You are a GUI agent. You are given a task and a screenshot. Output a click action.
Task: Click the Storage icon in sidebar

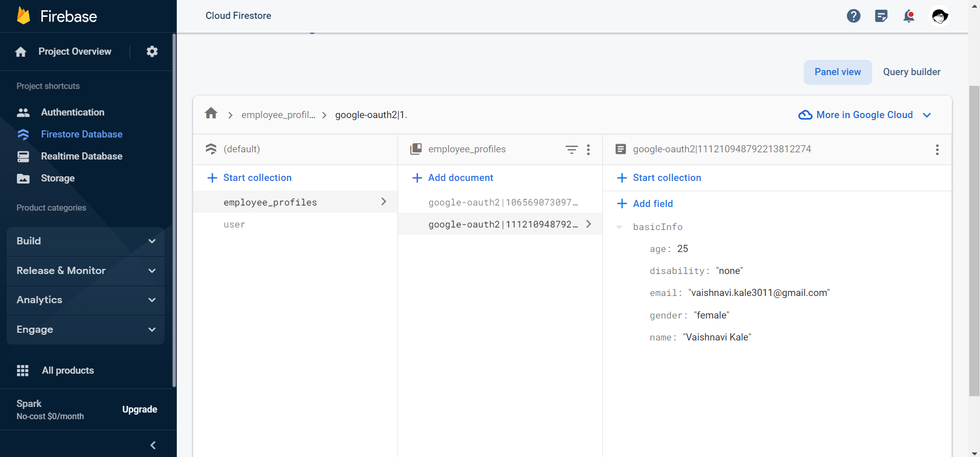[23, 178]
